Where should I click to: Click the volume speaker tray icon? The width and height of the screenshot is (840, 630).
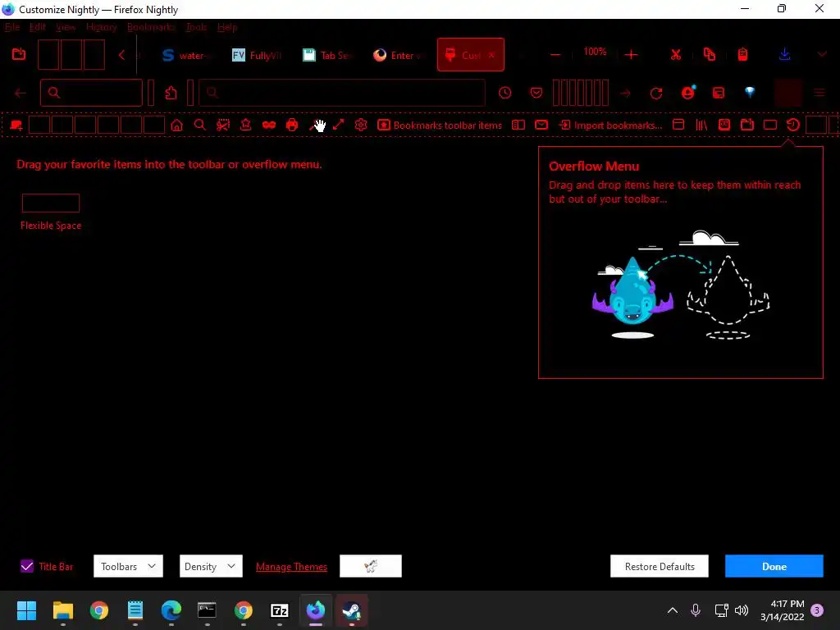742,610
